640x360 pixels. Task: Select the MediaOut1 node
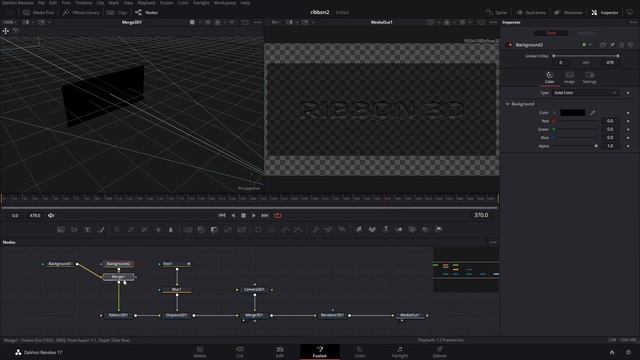pyautogui.click(x=410, y=316)
